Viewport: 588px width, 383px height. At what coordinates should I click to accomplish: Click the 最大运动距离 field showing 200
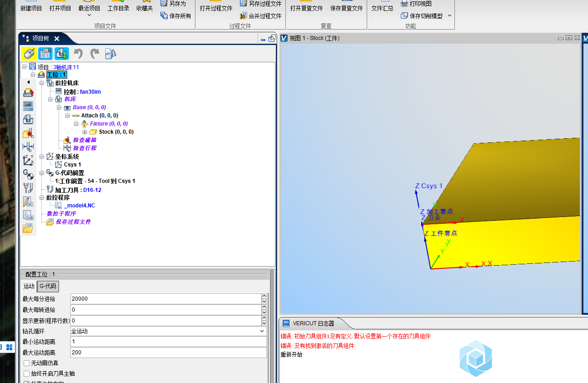point(168,353)
